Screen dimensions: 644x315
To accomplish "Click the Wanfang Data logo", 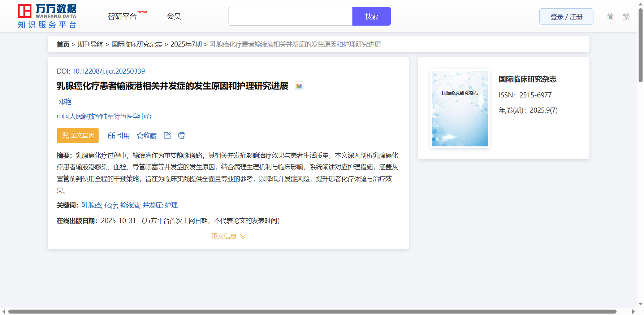I will [47, 16].
